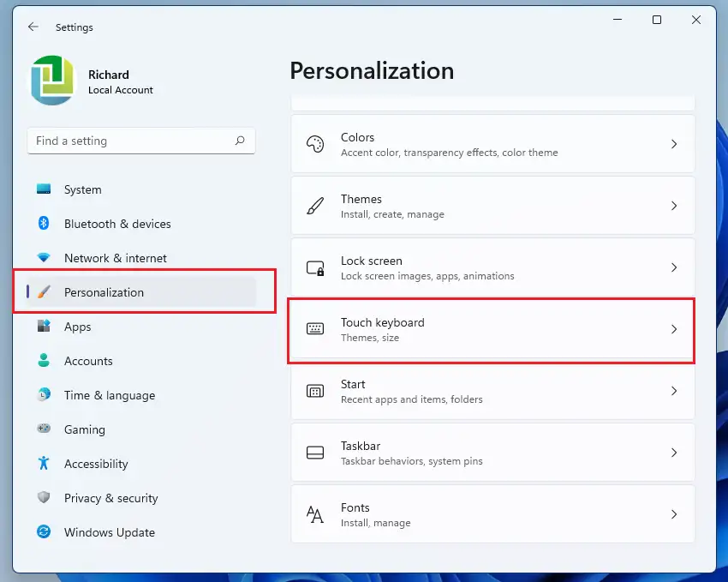The image size is (728, 582).
Task: Click the Privacy shield icon
Action: (44, 497)
